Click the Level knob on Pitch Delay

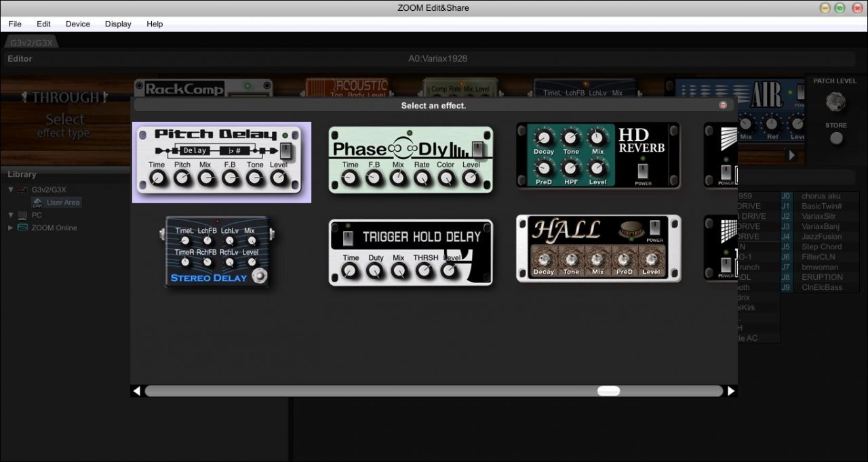pyautogui.click(x=279, y=177)
